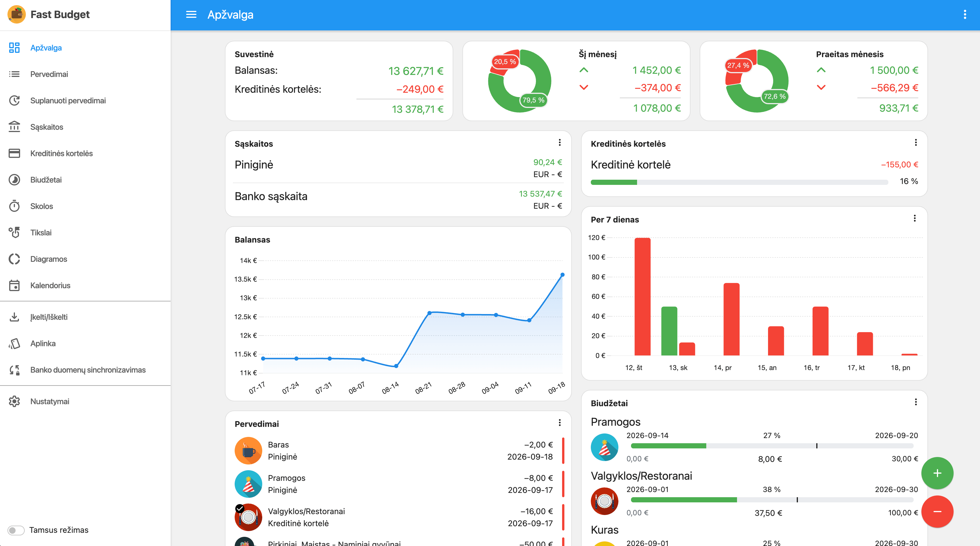The width and height of the screenshot is (980, 546).
Task: Open the Pervedimai card options menu
Action: click(560, 423)
